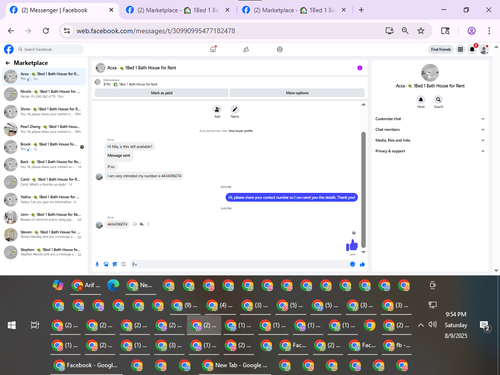
Task: Record a voice clip with microphone icon
Action: pos(97,264)
